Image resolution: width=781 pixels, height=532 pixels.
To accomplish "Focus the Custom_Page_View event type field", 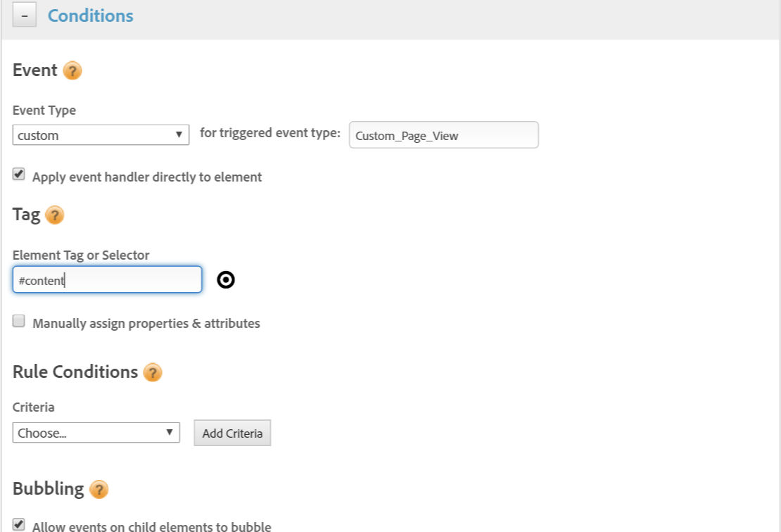I will (444, 135).
